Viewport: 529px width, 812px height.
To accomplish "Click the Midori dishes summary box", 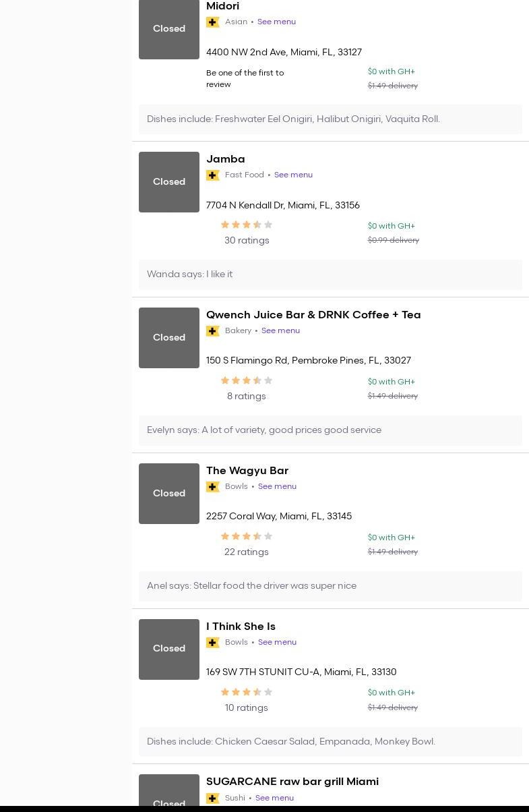I will [x=330, y=119].
